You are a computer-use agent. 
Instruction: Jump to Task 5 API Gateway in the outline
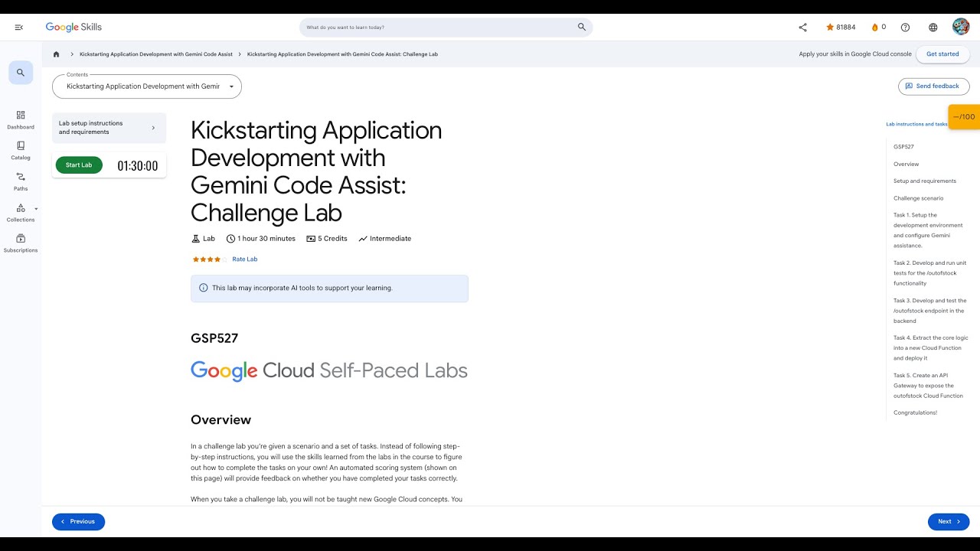pyautogui.click(x=928, y=386)
